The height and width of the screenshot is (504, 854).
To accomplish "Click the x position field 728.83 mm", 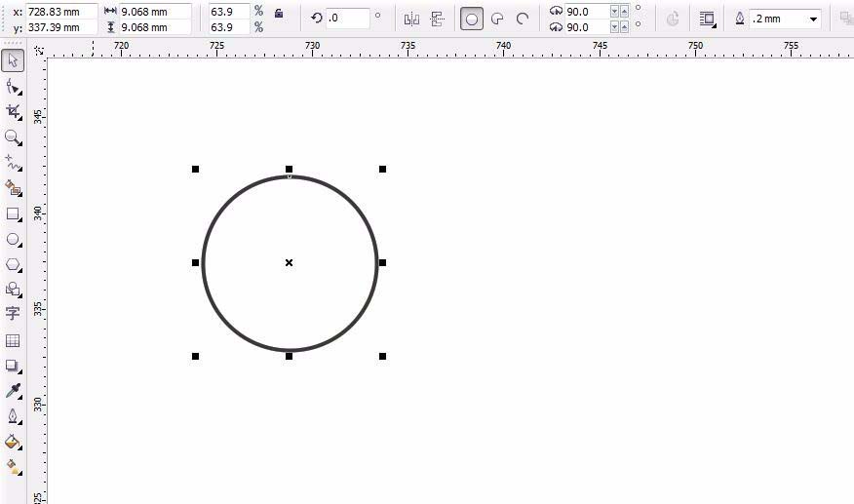I will (61, 12).
